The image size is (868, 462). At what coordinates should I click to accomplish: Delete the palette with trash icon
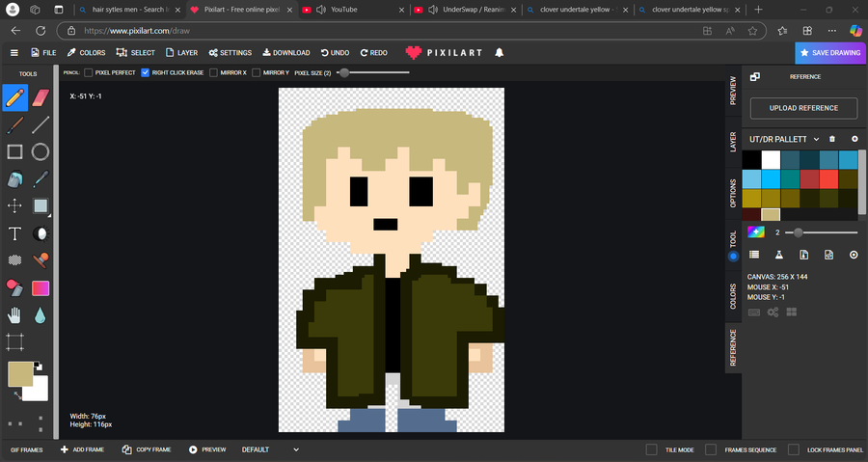(x=832, y=139)
